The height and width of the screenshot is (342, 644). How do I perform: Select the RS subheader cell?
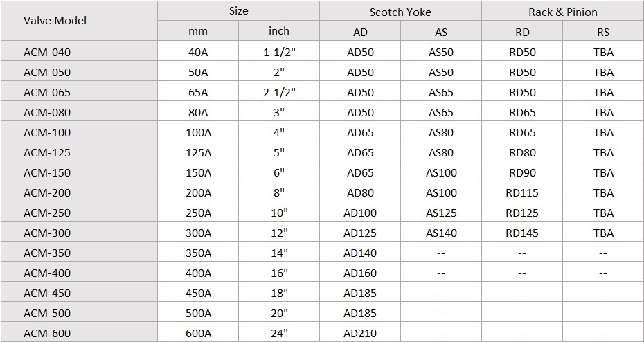coord(603,30)
